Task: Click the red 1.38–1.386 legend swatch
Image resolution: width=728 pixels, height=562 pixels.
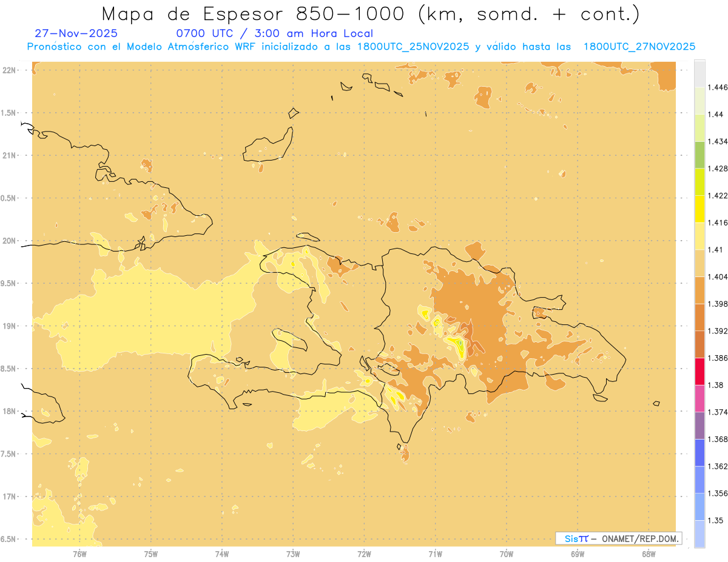Action: click(699, 371)
